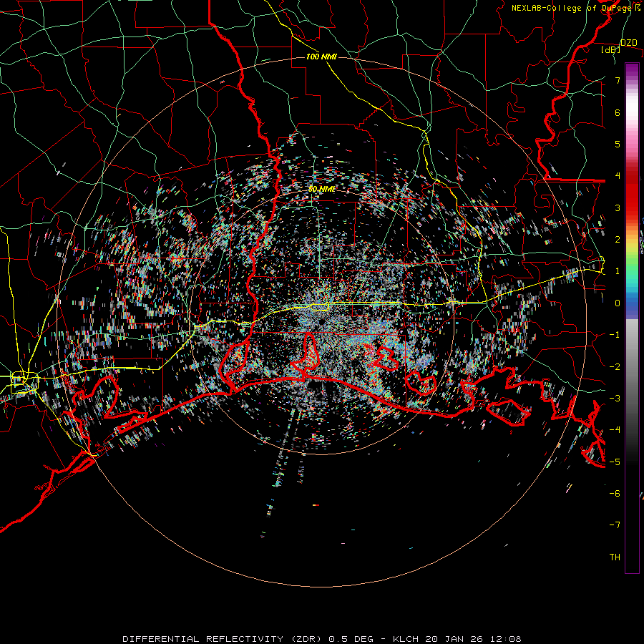
Task: Click the DZD product label
Action: 628,43
